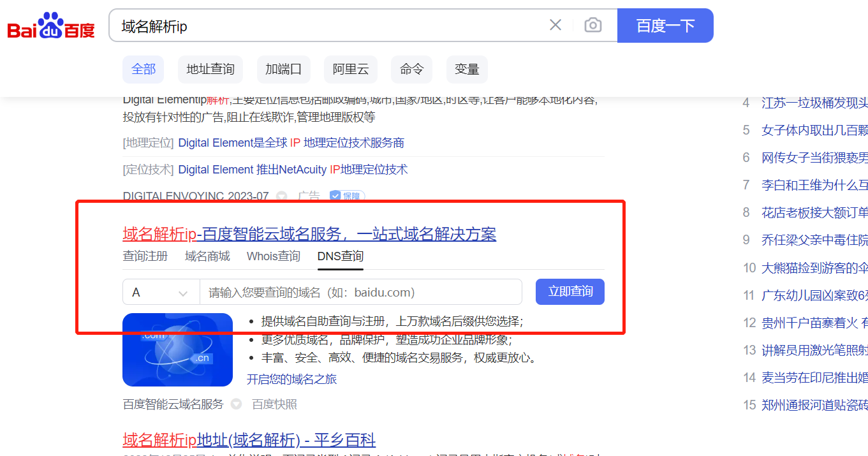Click the dropdown arrow beside DIGITALENVOYINC

coord(282,196)
